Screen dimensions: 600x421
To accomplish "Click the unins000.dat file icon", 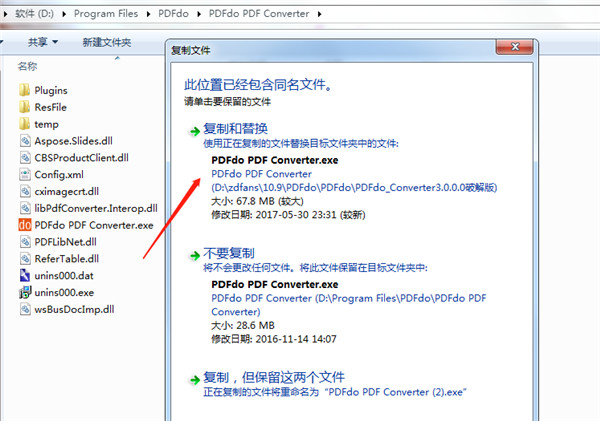I will pyautogui.click(x=25, y=276).
